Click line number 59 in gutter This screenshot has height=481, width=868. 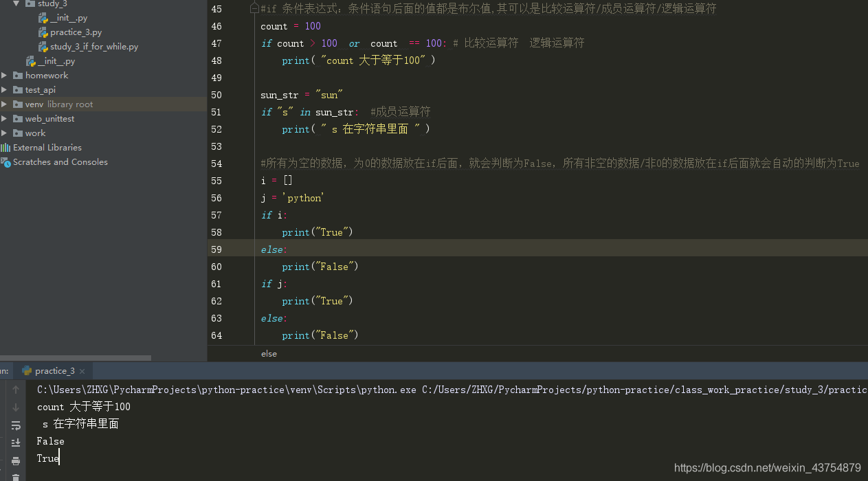[216, 249]
